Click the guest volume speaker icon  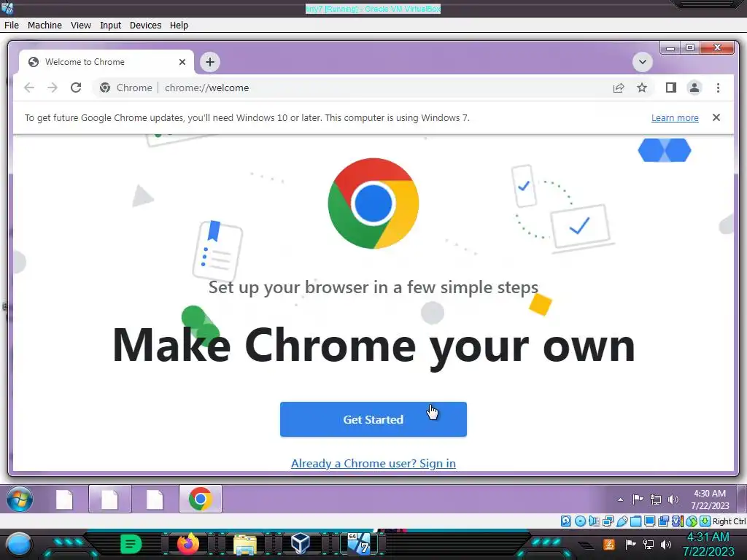click(673, 499)
